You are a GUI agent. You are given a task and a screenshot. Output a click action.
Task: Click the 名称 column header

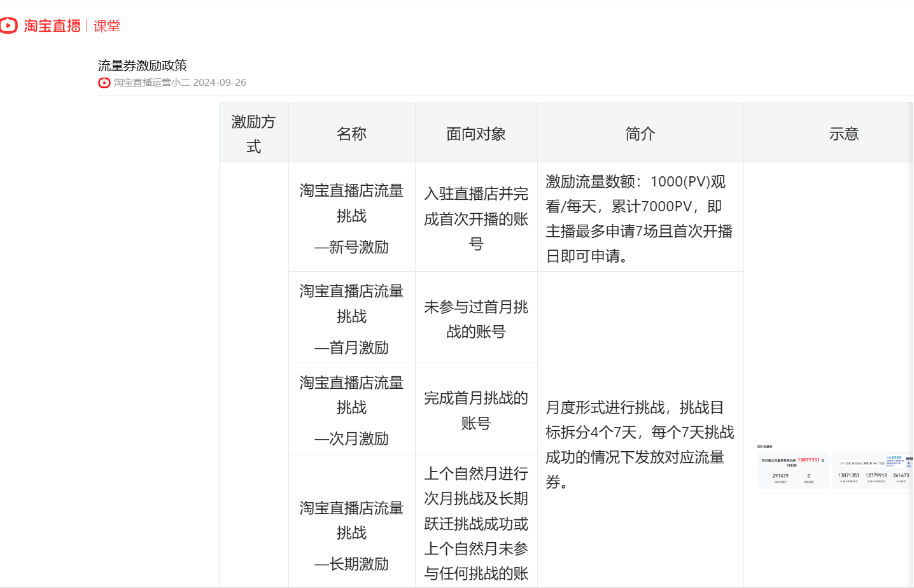tap(352, 132)
